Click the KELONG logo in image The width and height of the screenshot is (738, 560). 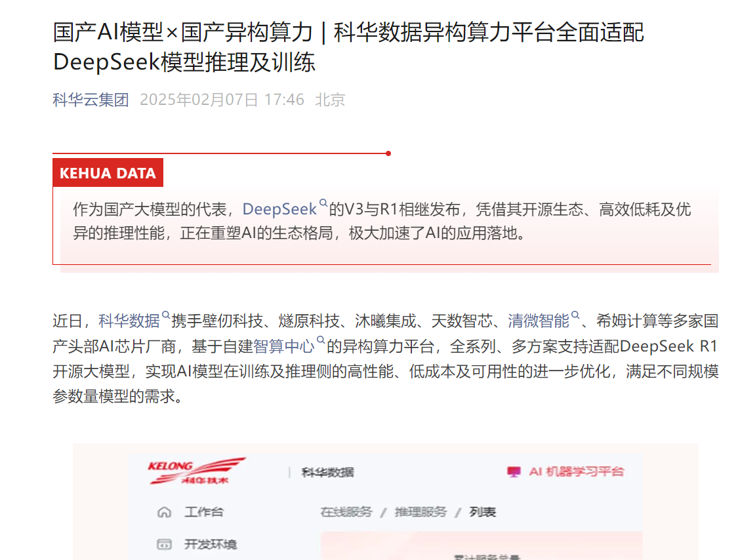[x=197, y=471]
